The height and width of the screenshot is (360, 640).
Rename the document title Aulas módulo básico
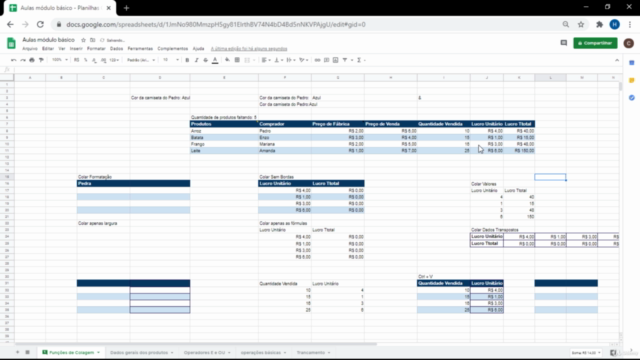49,40
